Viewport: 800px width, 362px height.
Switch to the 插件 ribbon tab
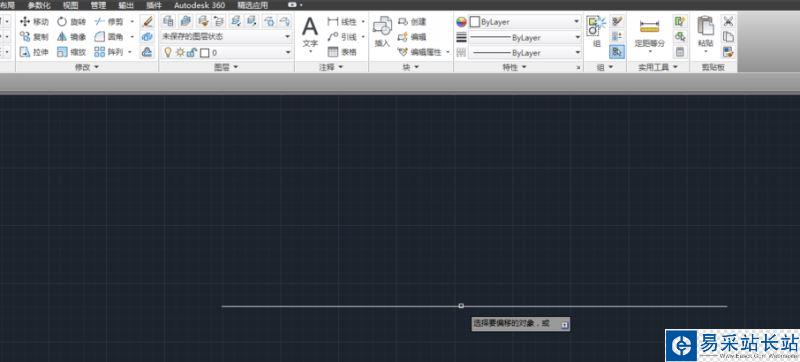(x=154, y=5)
